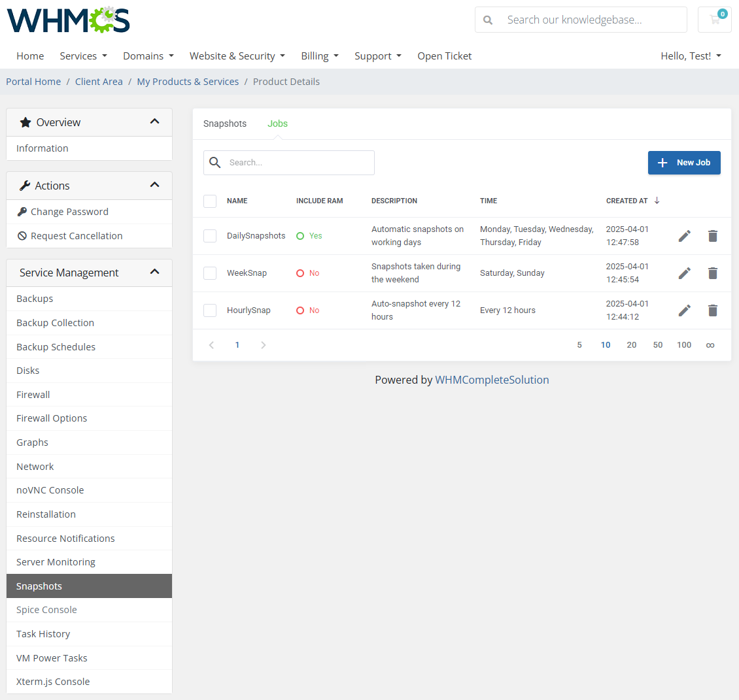The height and width of the screenshot is (700, 739).
Task: Edit the DailySnapshots job
Action: pos(684,235)
